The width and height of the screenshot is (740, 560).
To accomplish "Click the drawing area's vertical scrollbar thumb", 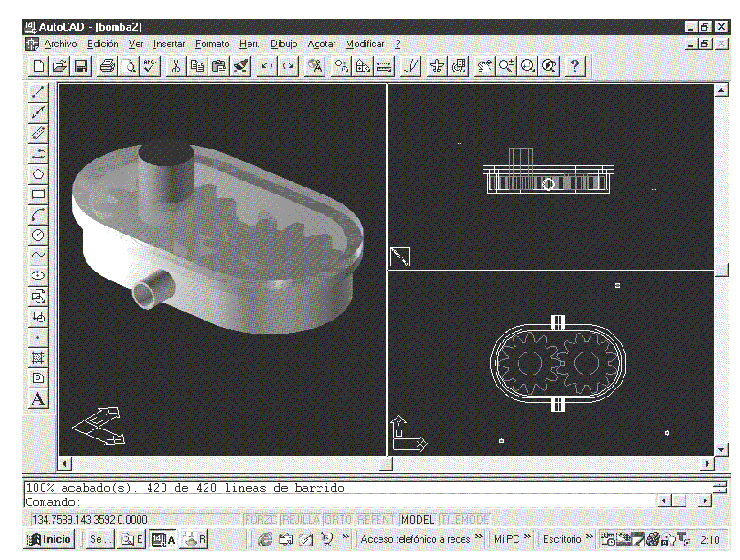I will pos(721,270).
